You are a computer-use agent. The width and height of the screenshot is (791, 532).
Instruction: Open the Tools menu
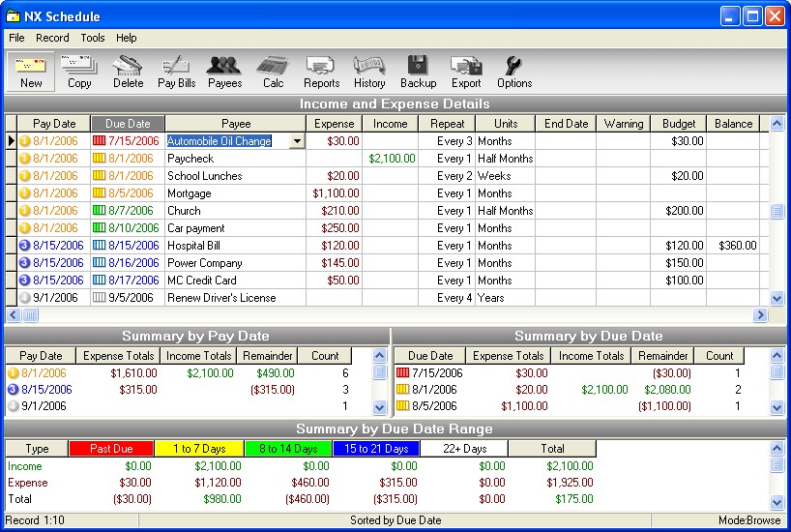pyautogui.click(x=92, y=38)
